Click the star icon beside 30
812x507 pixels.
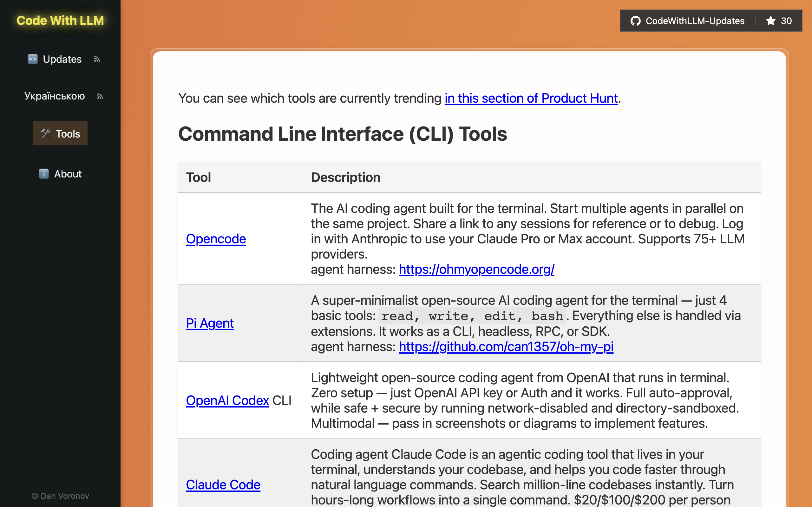770,21
